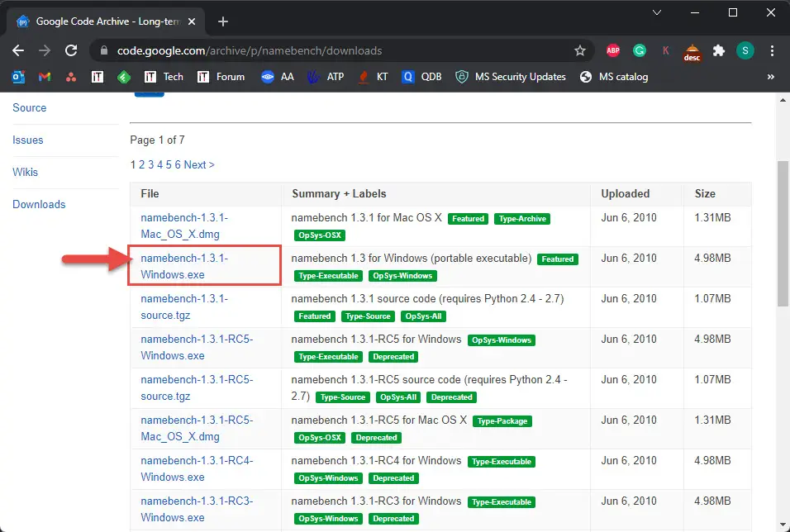The width and height of the screenshot is (790, 532).
Task: Go to page 3 of downloads
Action: click(150, 164)
